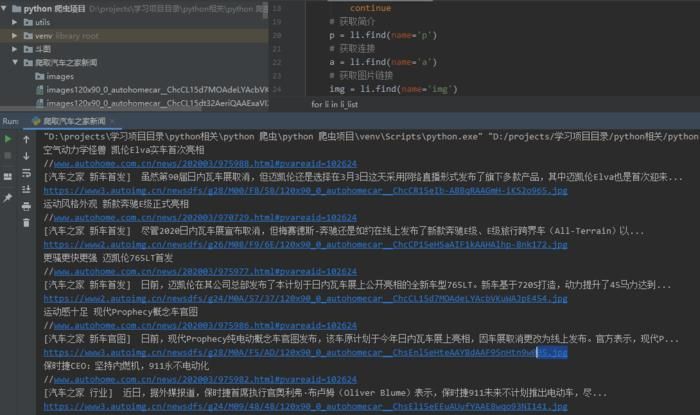Expand the utils folder

pyautogui.click(x=15, y=22)
